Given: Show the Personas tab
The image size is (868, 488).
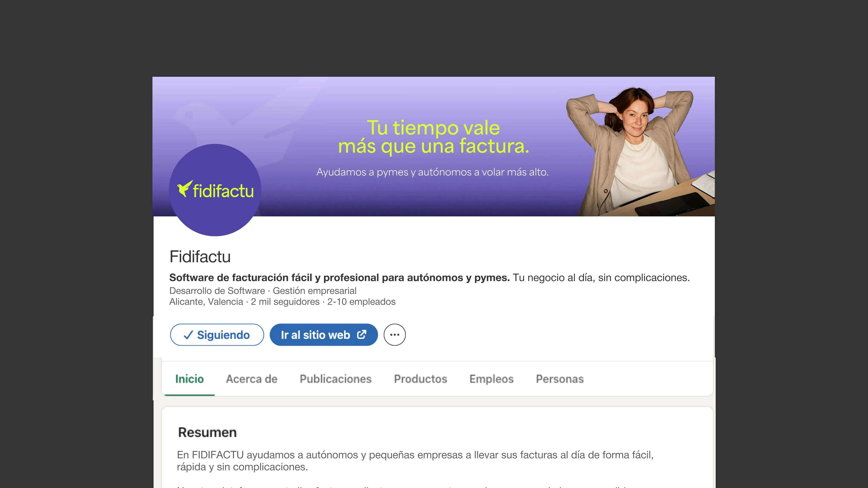Looking at the screenshot, I should click(560, 379).
